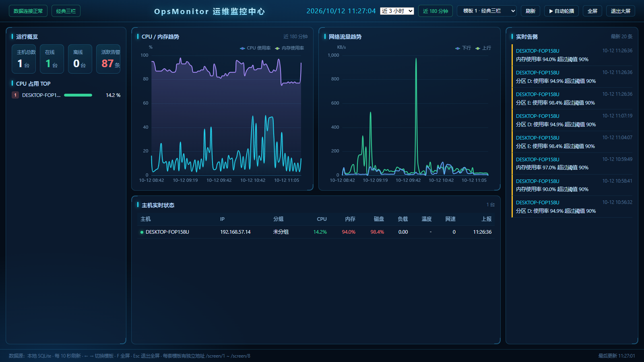
Task: Toggle the 上行 legend icon
Action: (478, 48)
